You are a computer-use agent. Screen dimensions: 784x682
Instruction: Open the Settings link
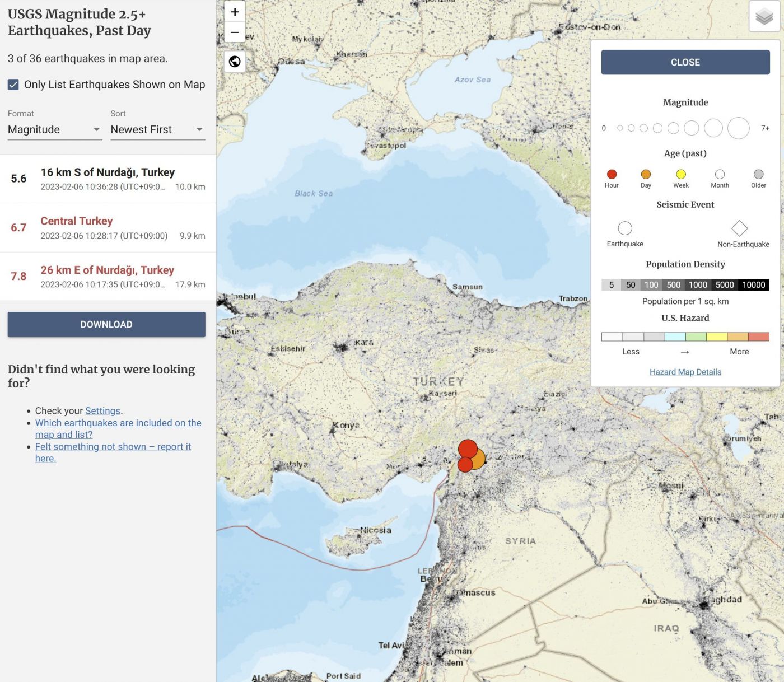pos(102,410)
